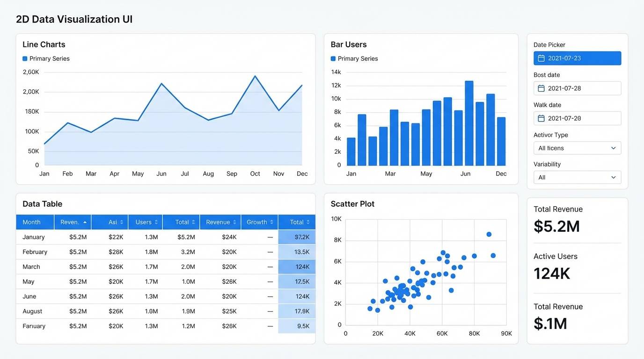Screen dimensions: 644x359
Task: Click the sort arrows on the Growth column
Action: (x=270, y=222)
